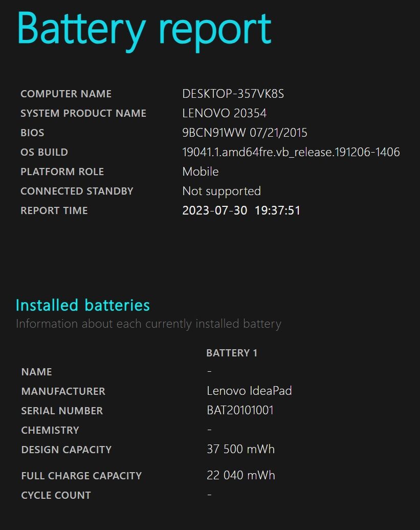Click the full charge capacity 22 040 mWh value
The width and height of the screenshot is (420, 530).
(x=240, y=475)
